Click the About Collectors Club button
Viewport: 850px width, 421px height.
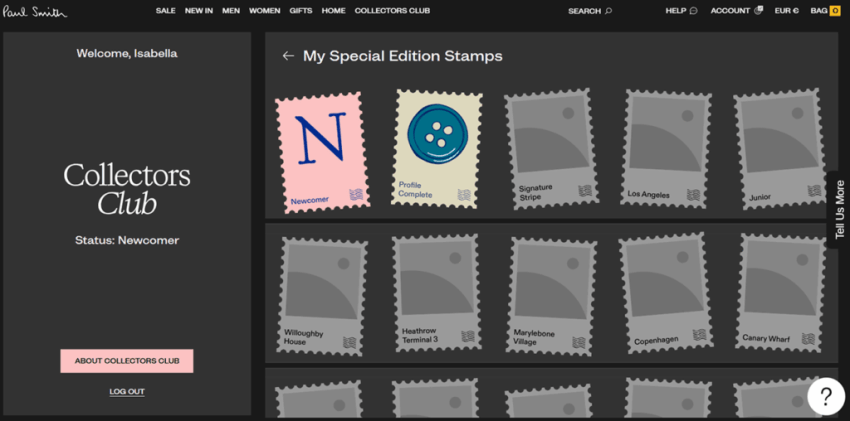[127, 361]
